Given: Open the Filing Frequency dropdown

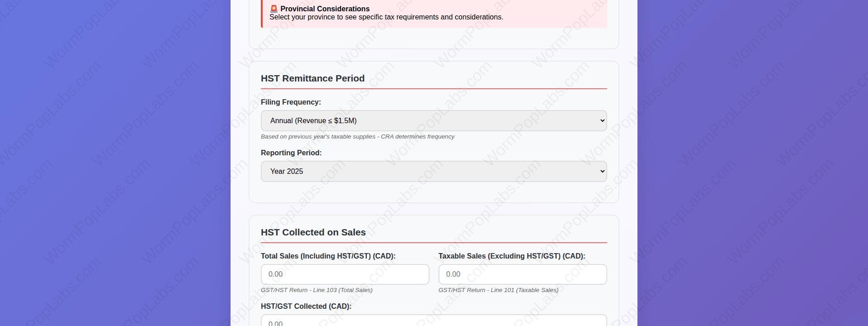Looking at the screenshot, I should 433,120.
